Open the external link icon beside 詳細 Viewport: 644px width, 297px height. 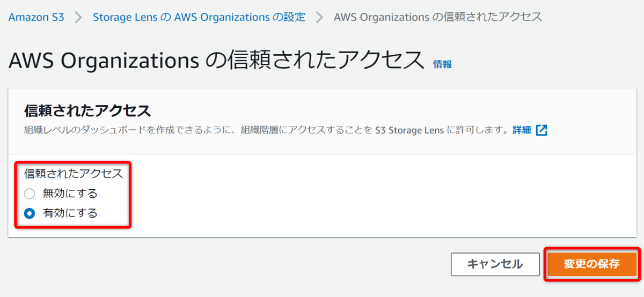[541, 130]
